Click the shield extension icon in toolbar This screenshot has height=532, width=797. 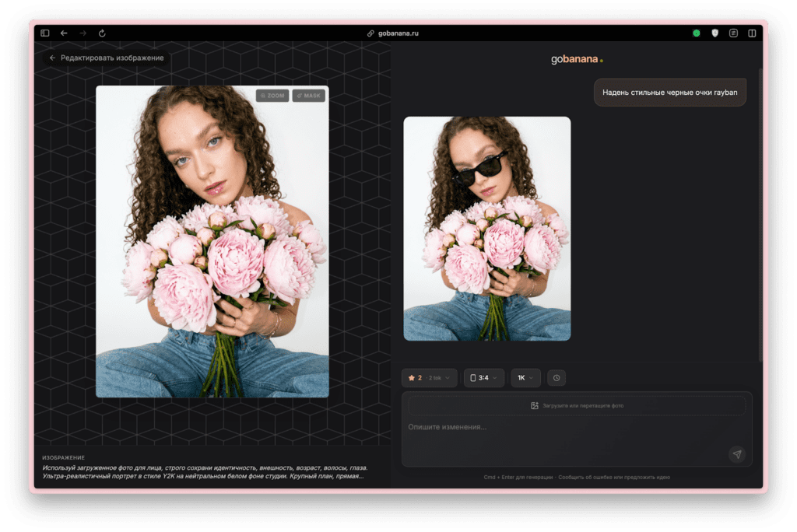pyautogui.click(x=714, y=33)
